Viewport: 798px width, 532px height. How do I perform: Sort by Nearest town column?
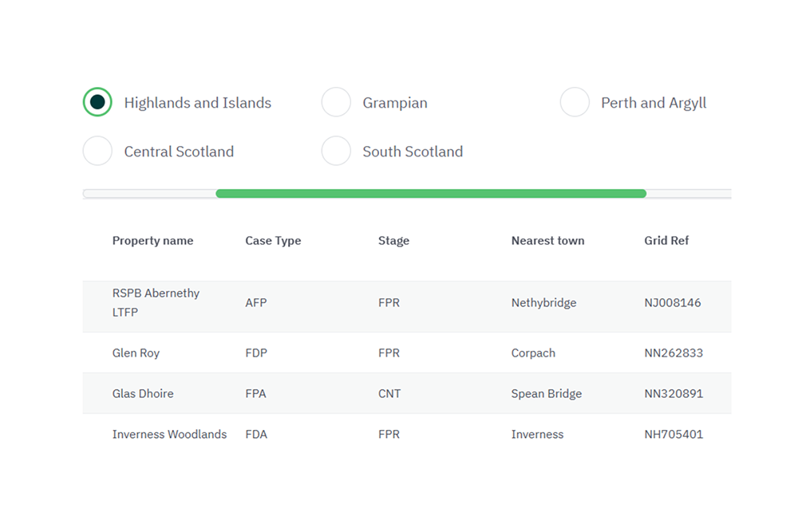coord(547,240)
